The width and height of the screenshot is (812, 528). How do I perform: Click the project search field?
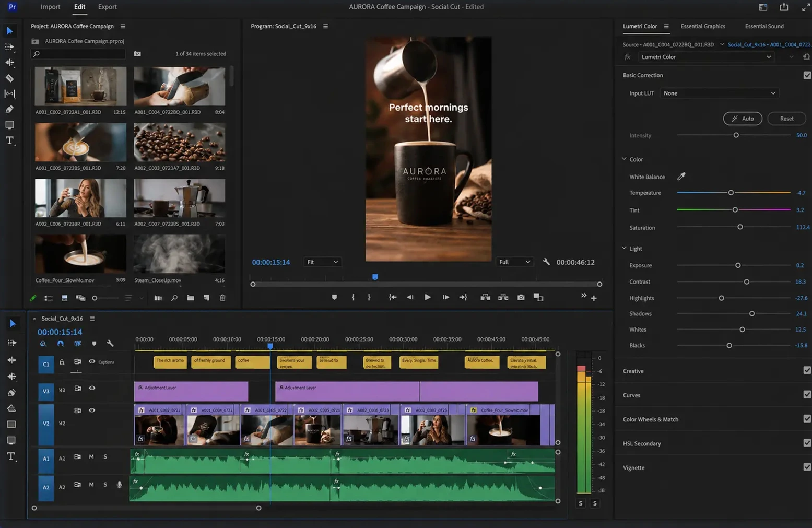[78, 54]
